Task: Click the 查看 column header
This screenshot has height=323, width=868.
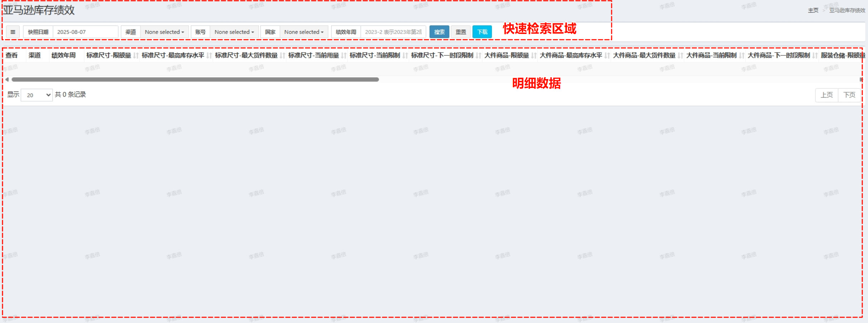Action: tap(12, 55)
